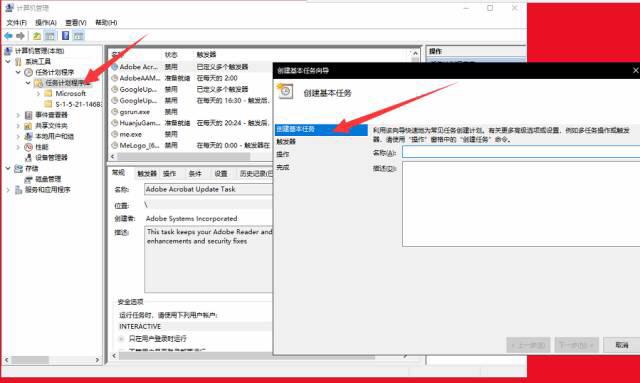This screenshot has width=640, height=383.
Task: Collapse the 任务计划程序库 node arrow
Action: (28, 83)
